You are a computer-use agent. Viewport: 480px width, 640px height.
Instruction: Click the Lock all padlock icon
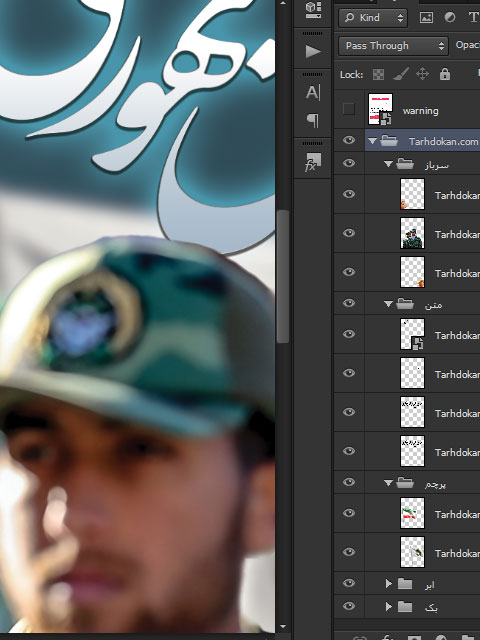pos(444,74)
